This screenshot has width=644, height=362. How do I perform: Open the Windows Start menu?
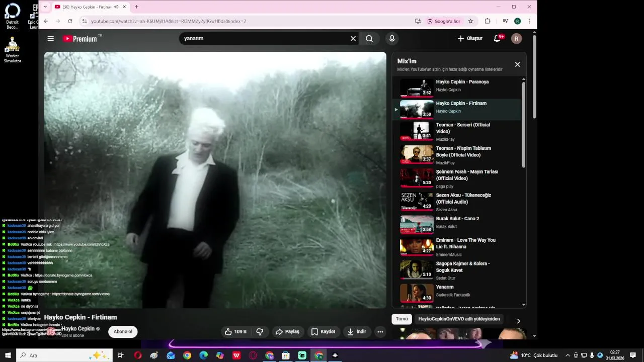pos(8,355)
